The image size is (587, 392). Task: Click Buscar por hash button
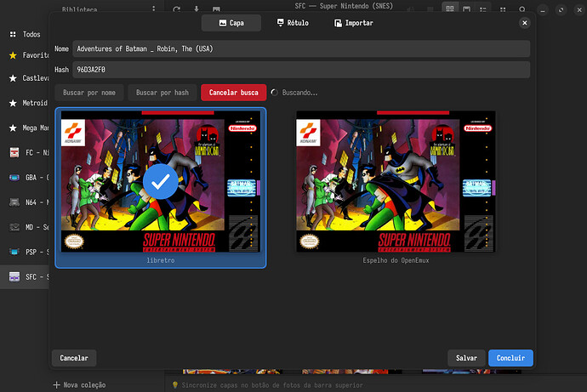pyautogui.click(x=162, y=93)
